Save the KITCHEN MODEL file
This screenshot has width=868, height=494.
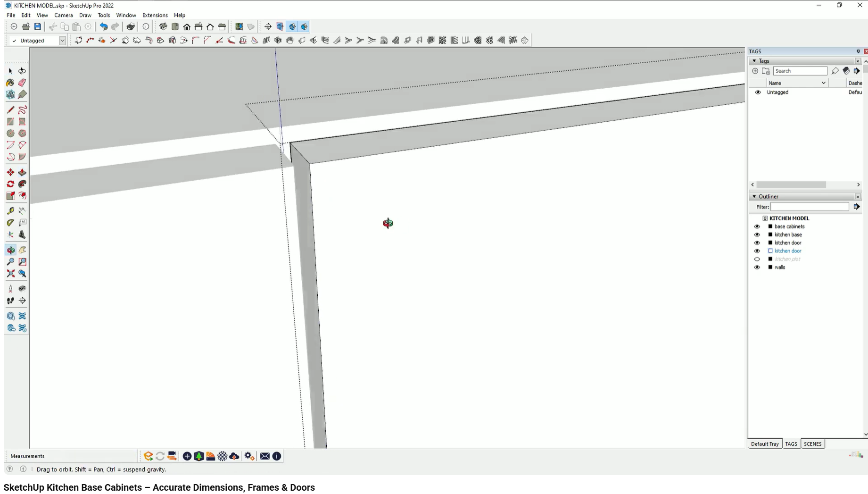(x=37, y=26)
